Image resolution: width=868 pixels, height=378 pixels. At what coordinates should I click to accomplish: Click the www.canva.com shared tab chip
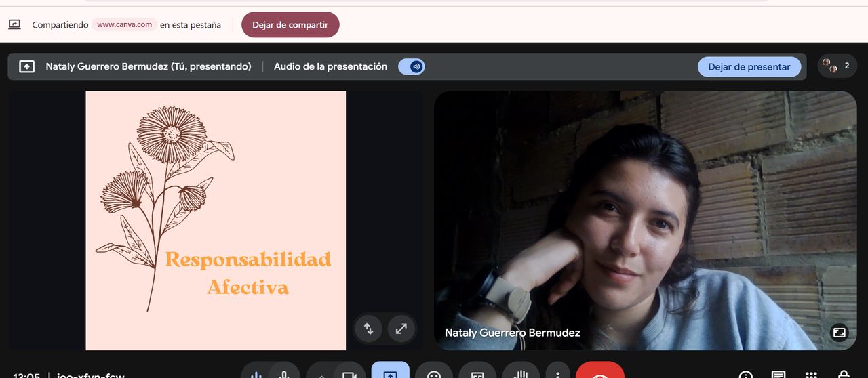pyautogui.click(x=124, y=24)
